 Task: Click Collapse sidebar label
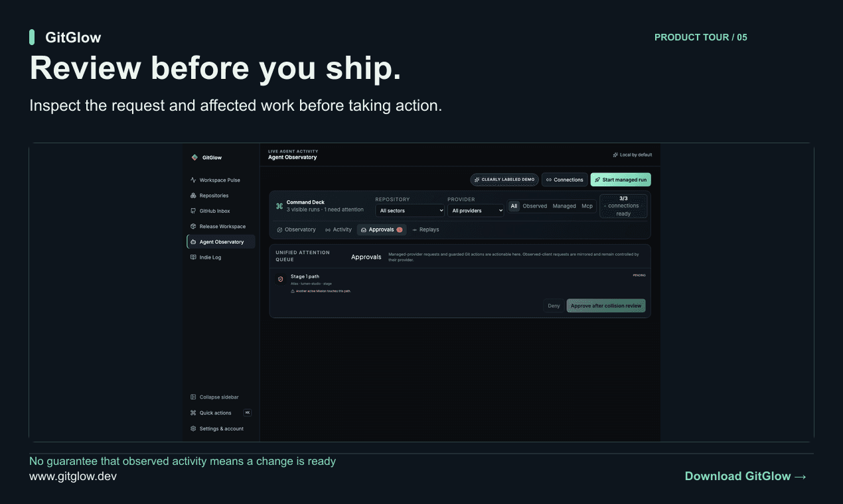(x=219, y=397)
